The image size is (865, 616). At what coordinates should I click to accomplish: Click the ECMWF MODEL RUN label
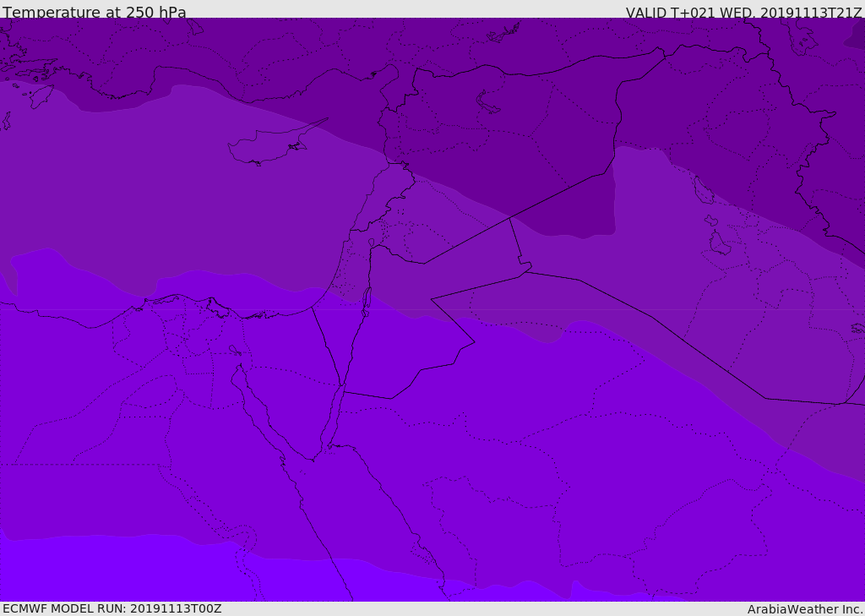pos(112,608)
